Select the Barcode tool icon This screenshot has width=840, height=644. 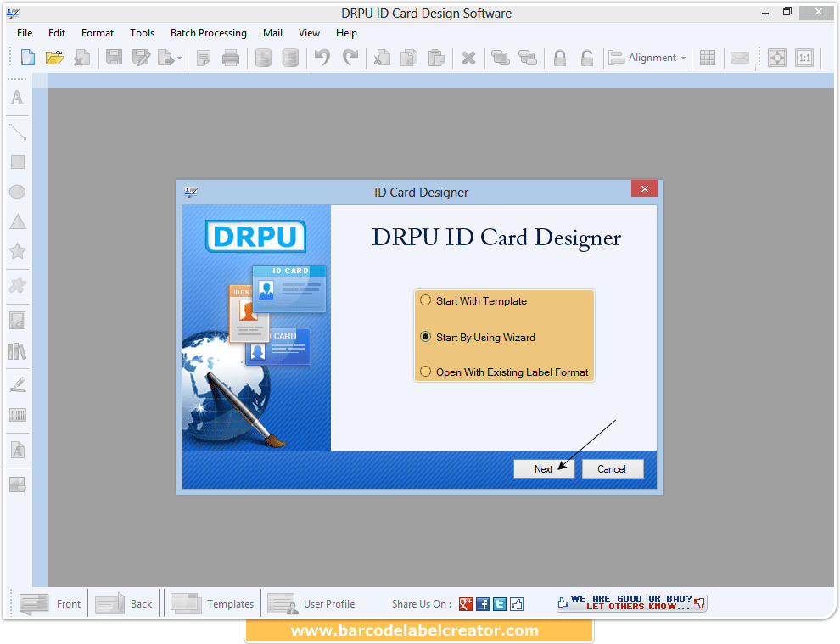(18, 415)
